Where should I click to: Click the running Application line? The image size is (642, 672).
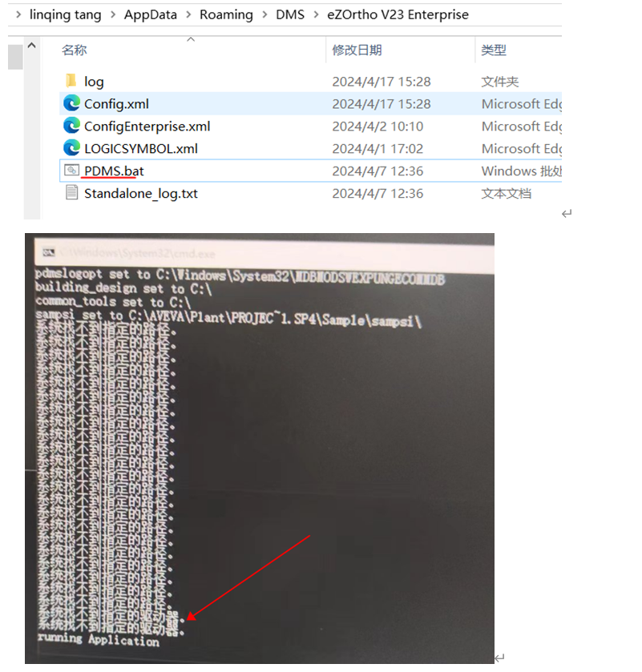99,639
